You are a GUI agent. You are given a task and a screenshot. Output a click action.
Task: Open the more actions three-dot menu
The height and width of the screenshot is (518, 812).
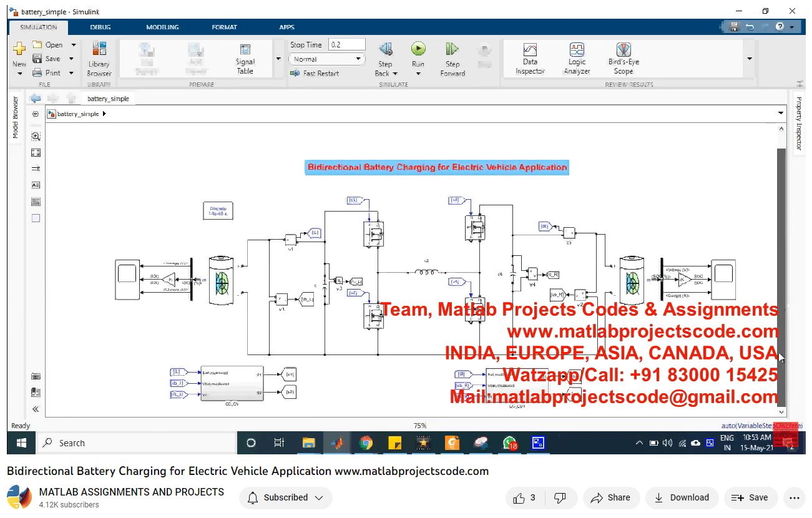click(794, 497)
